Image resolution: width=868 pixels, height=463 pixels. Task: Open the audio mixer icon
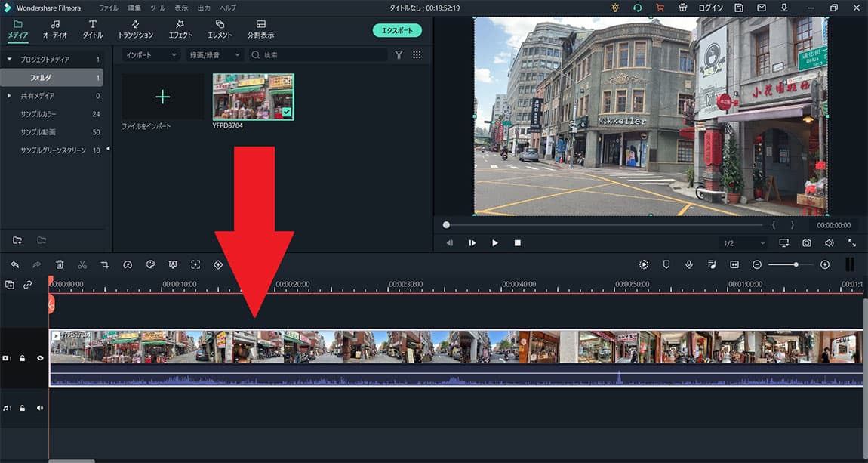pos(712,264)
